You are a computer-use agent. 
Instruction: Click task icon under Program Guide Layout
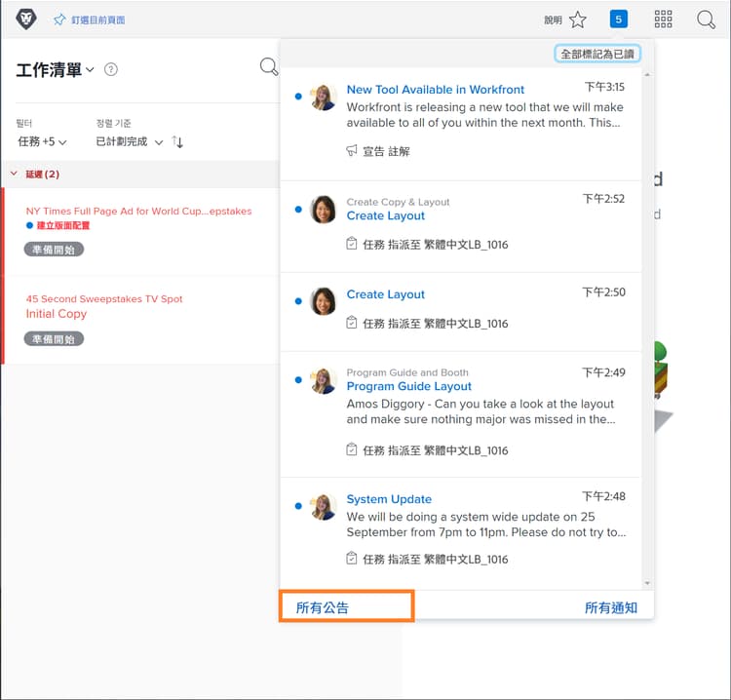pos(352,449)
